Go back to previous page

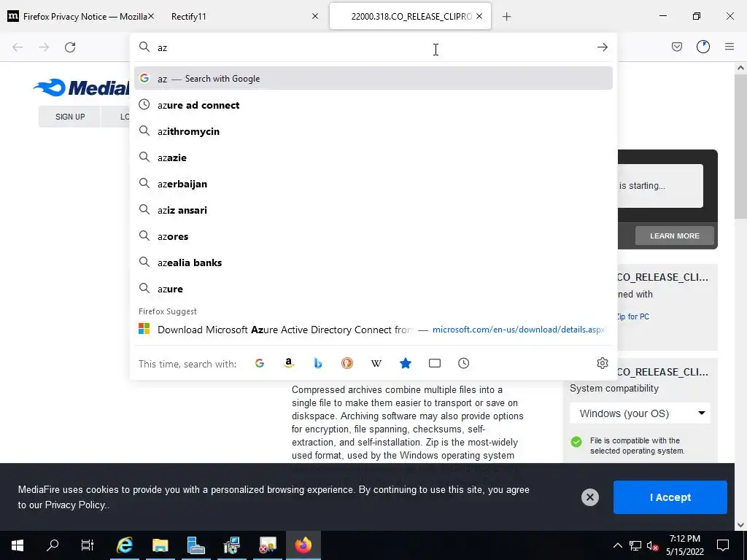(x=18, y=47)
